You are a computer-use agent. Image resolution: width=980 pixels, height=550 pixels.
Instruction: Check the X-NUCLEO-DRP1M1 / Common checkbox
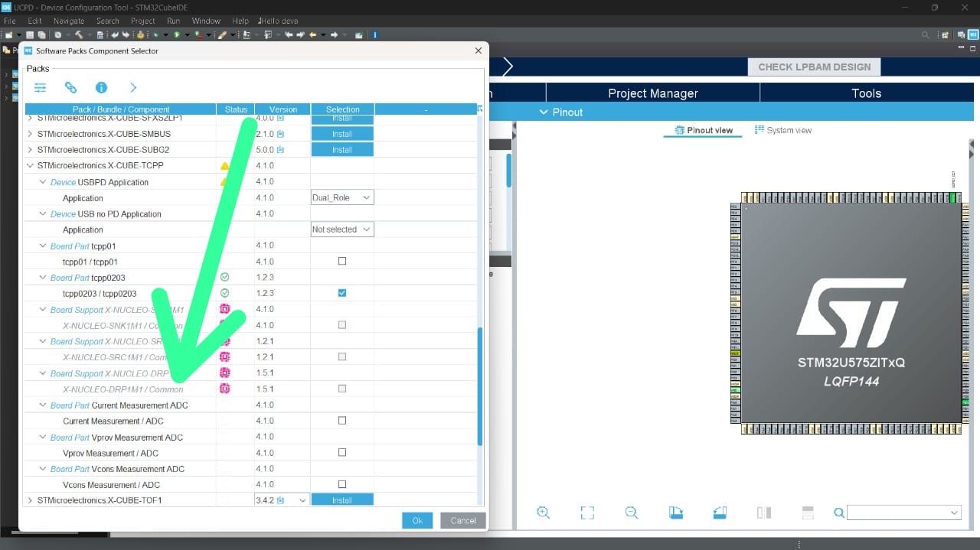[x=342, y=389]
